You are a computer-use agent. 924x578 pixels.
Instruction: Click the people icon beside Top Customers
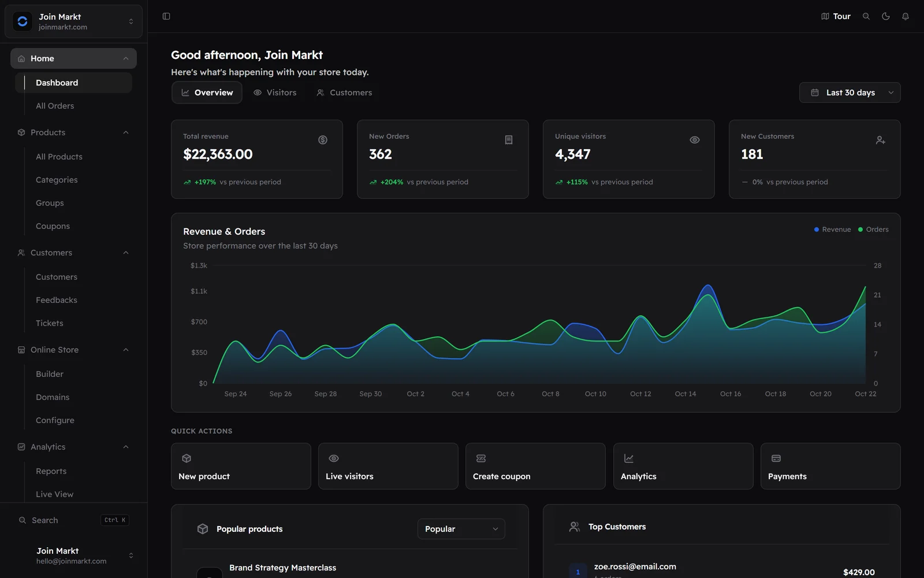pos(575,527)
